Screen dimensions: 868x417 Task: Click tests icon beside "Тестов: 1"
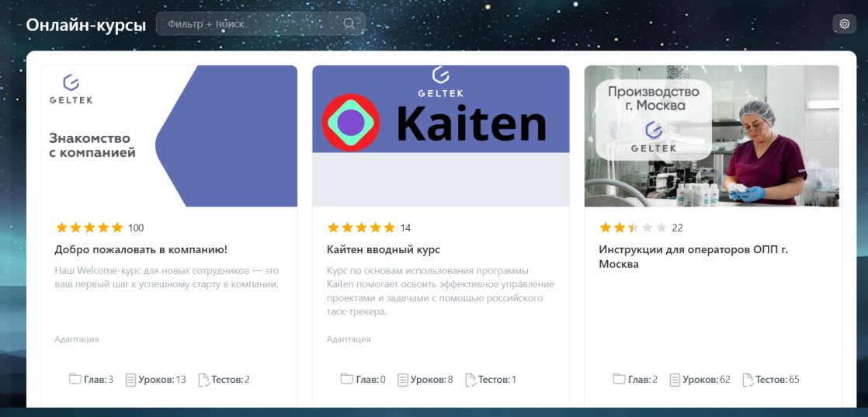(470, 380)
